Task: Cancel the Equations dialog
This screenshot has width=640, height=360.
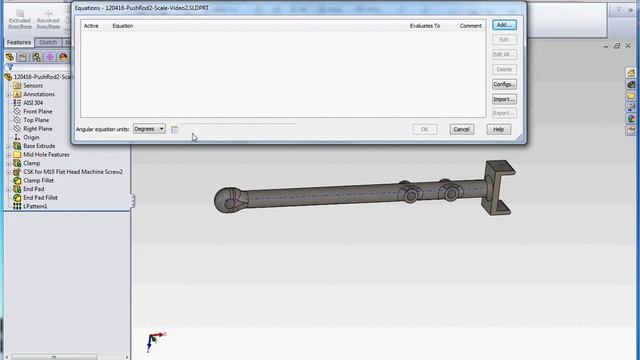Action: [x=462, y=129]
